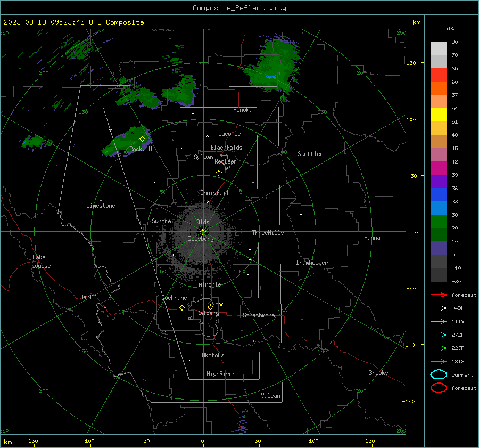Image resolution: width=479 pixels, height=448 pixels.
Task: Click the dBZ scale heading
Action: [451, 28]
